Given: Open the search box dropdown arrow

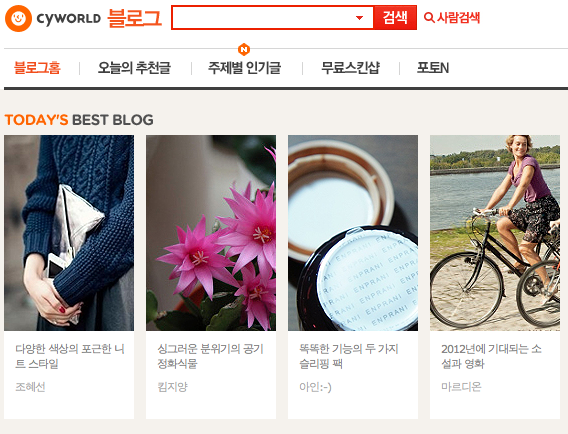Looking at the screenshot, I should tap(359, 17).
